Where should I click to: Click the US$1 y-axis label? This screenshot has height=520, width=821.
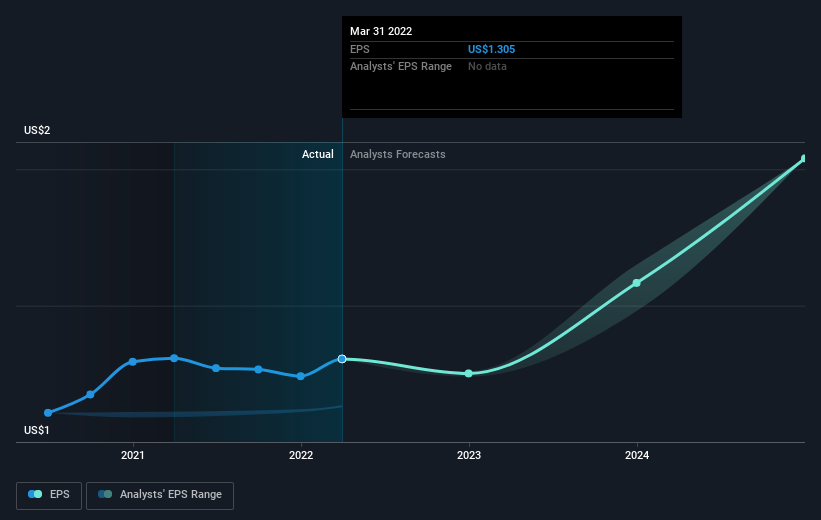[37, 430]
